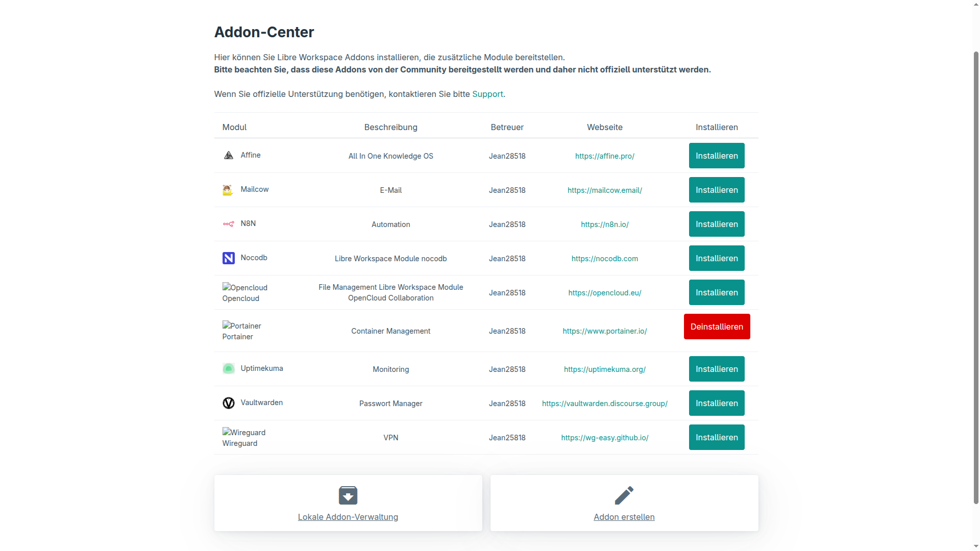The height and width of the screenshot is (551, 980).
Task: Install the Wireguard VPN addon
Action: [x=716, y=437]
